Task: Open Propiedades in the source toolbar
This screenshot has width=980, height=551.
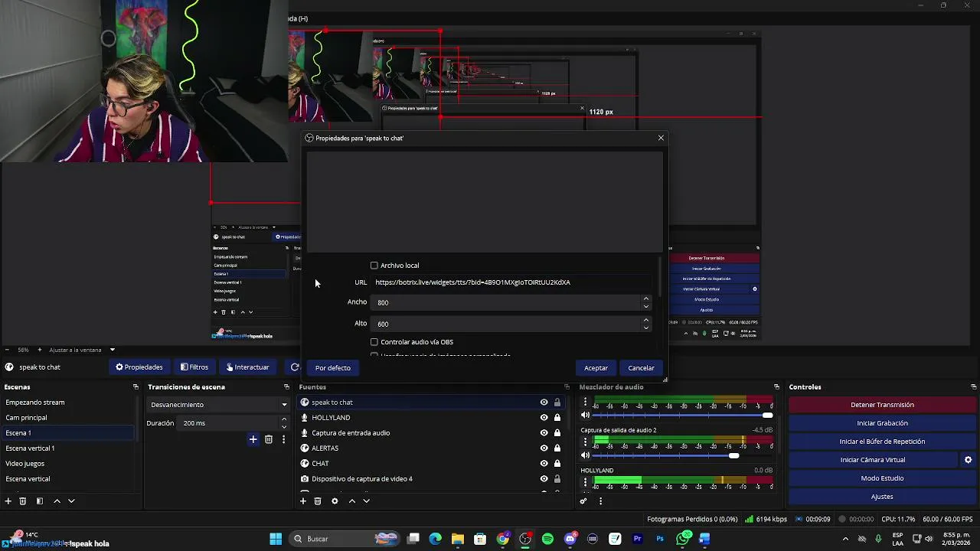Action: (139, 367)
